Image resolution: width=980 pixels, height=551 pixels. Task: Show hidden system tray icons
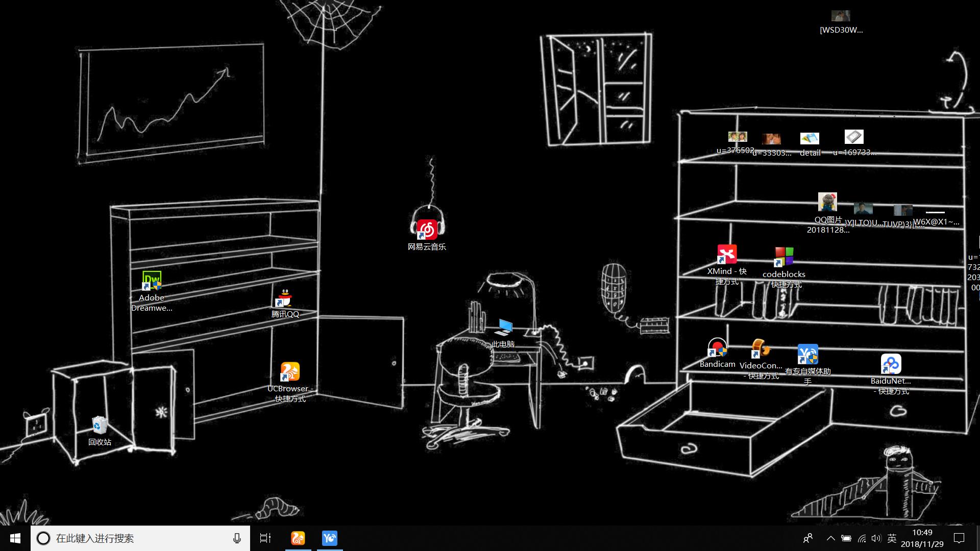[x=830, y=538]
